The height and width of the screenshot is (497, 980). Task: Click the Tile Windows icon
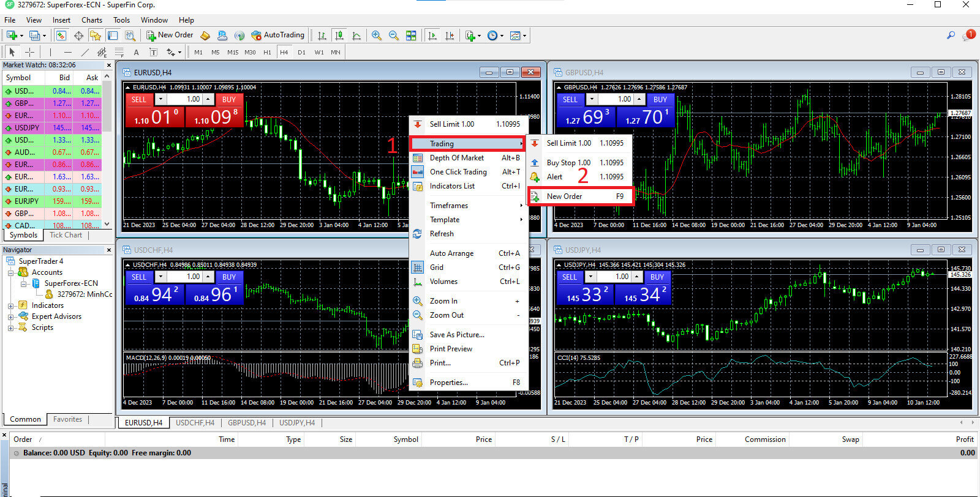pyautogui.click(x=411, y=35)
